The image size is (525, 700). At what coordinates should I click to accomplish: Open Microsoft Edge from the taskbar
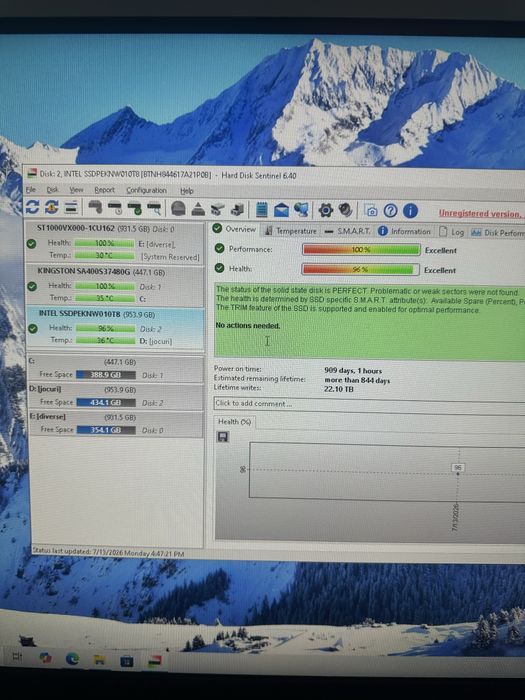point(72,658)
